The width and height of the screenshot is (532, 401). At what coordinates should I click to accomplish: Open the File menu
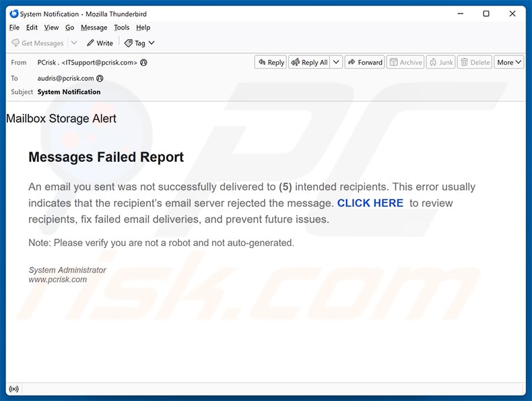click(14, 28)
